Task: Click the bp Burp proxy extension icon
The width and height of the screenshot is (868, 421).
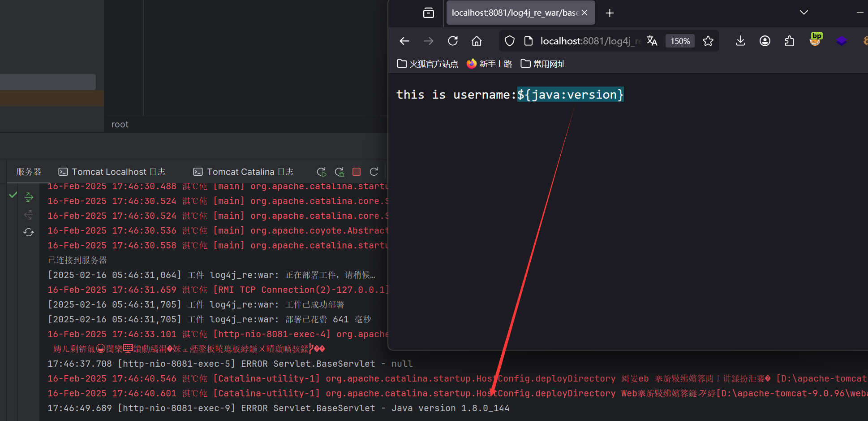Action: 816,39
